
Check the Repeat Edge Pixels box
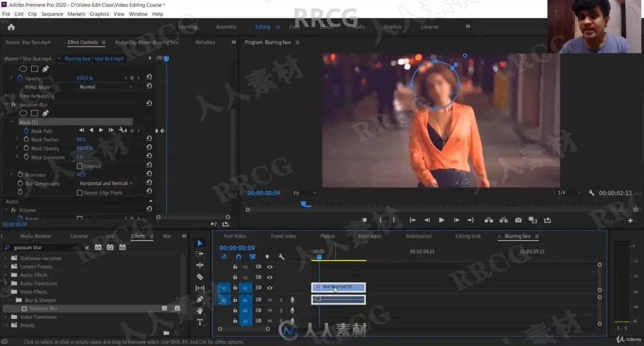pyautogui.click(x=80, y=193)
